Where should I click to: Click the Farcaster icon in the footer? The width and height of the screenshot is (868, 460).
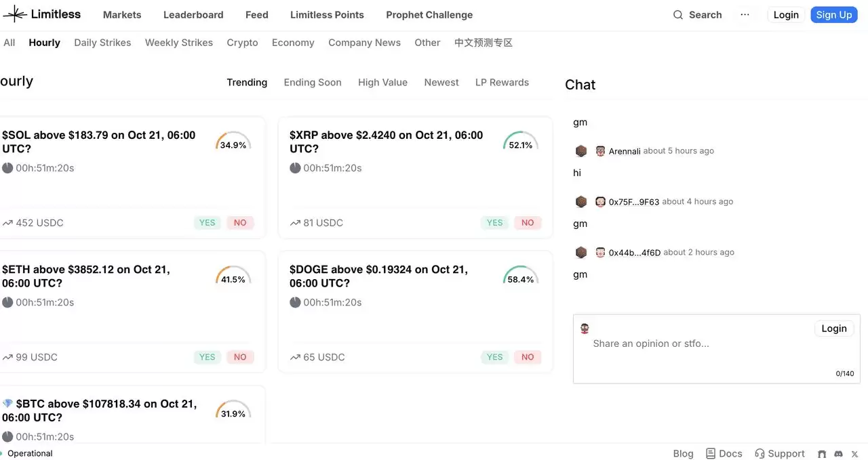(x=821, y=453)
